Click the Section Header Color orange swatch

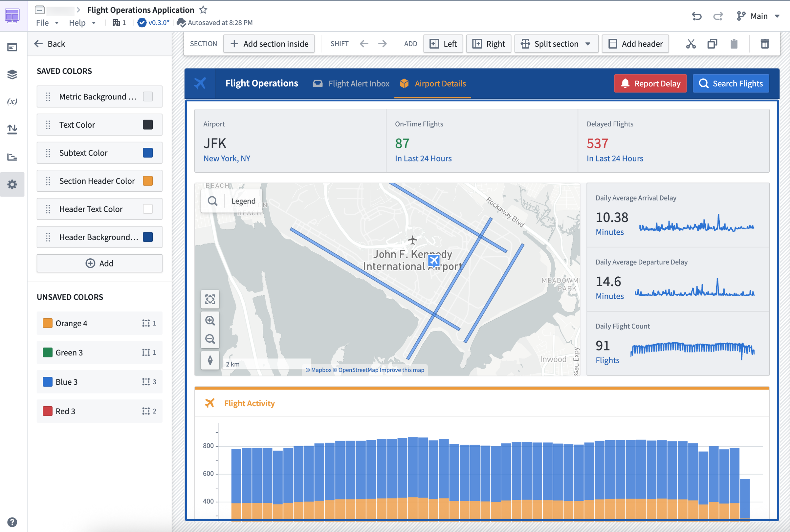coord(147,181)
